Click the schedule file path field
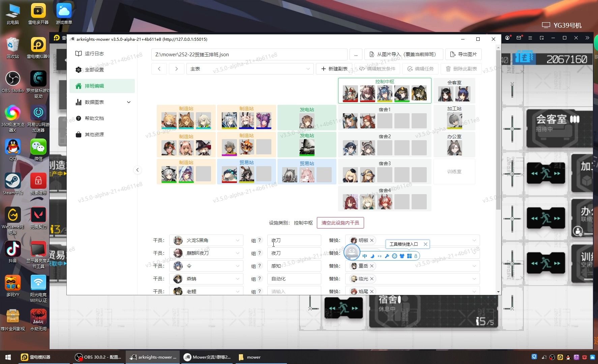 click(x=249, y=55)
